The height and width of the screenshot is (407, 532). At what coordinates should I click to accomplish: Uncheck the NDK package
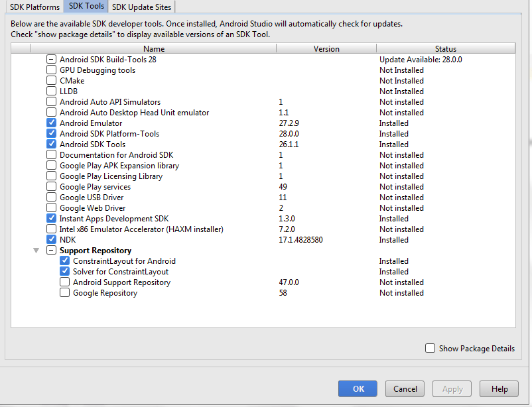pyautogui.click(x=51, y=239)
